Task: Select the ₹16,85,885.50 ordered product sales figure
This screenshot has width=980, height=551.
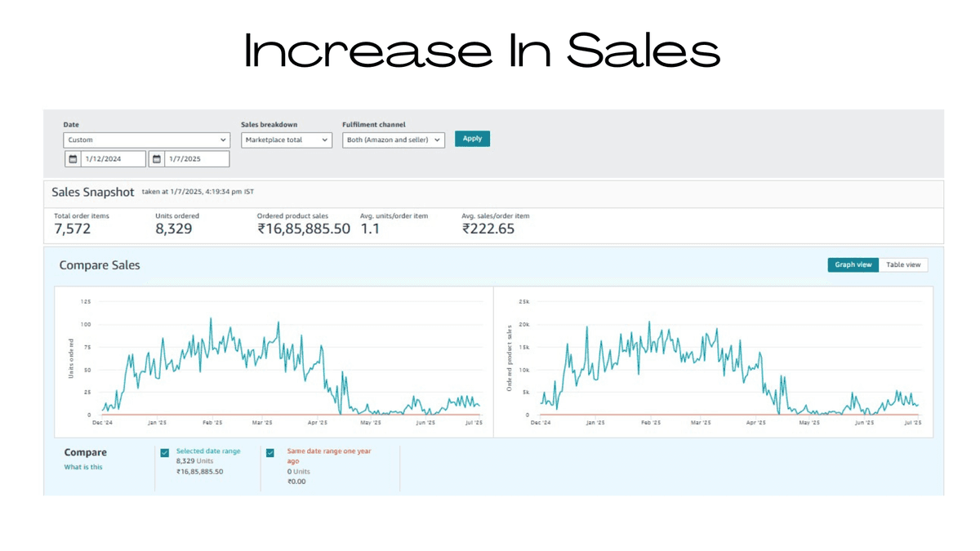Action: tap(304, 229)
